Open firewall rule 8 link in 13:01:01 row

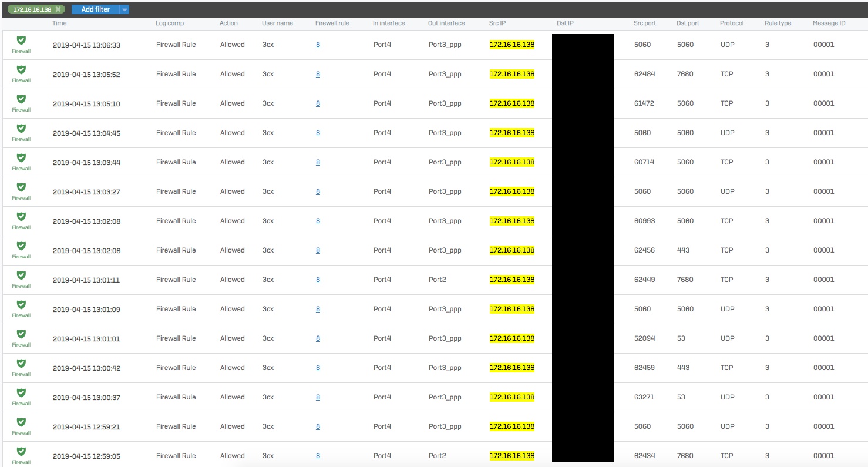(x=318, y=338)
